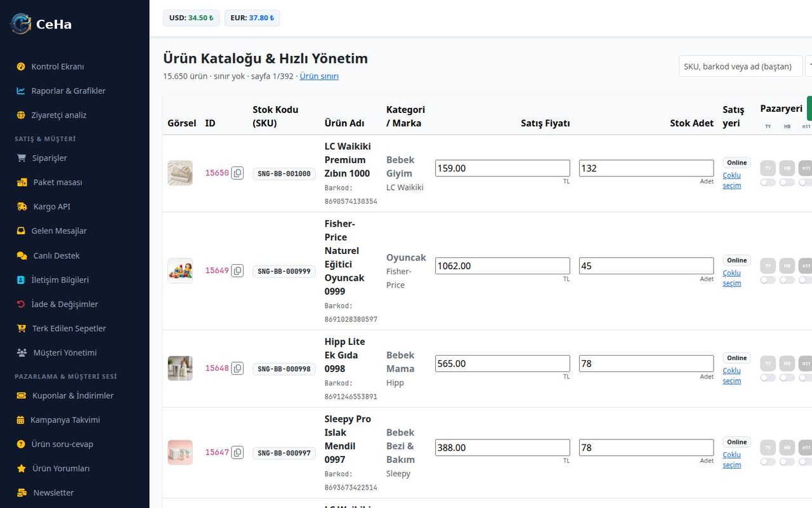Click the Ziyaretçi analiz globe icon

(x=21, y=115)
